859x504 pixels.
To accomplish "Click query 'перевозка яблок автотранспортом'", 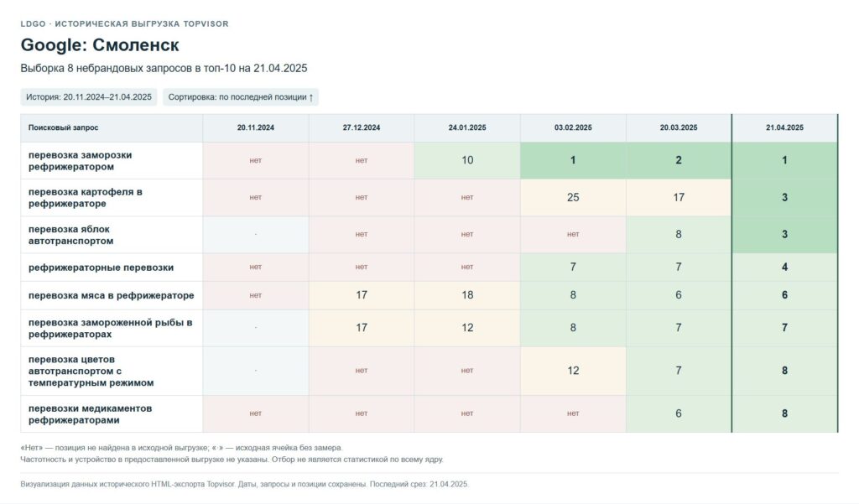I will 71,235.
